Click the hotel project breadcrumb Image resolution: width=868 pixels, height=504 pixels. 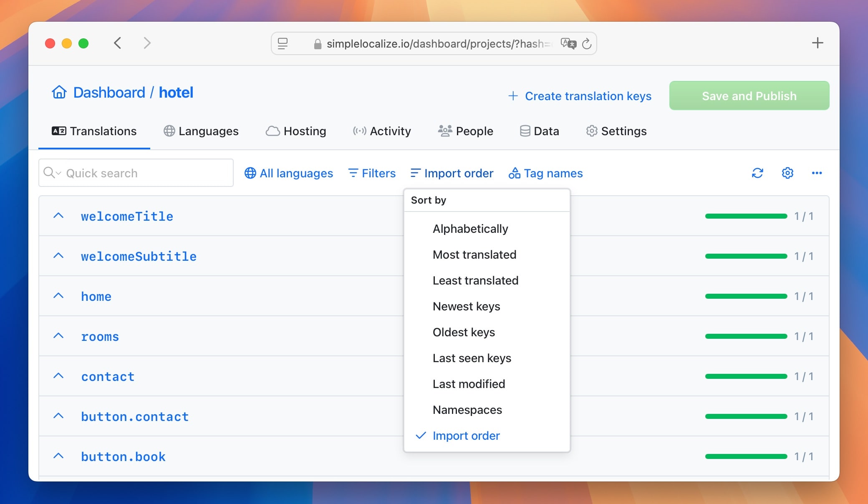[176, 92]
